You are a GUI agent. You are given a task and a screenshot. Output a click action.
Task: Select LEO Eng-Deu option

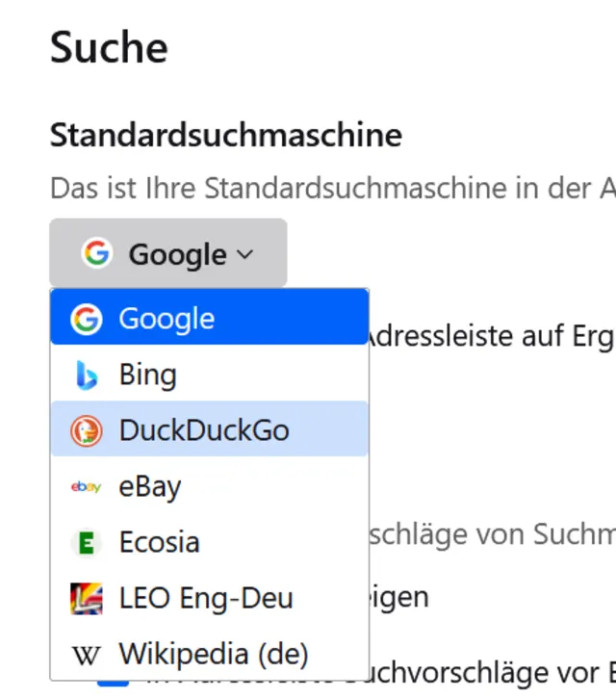coord(205,599)
